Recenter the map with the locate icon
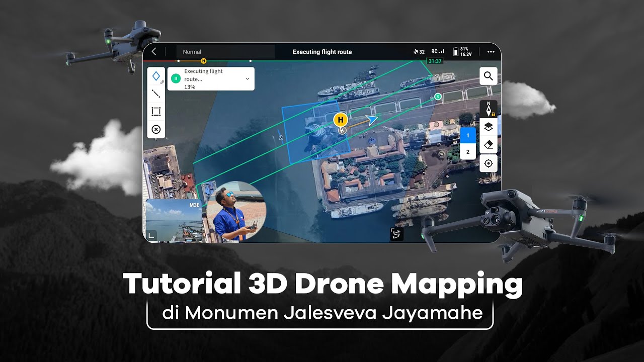This screenshot has width=644, height=362. 488,163
